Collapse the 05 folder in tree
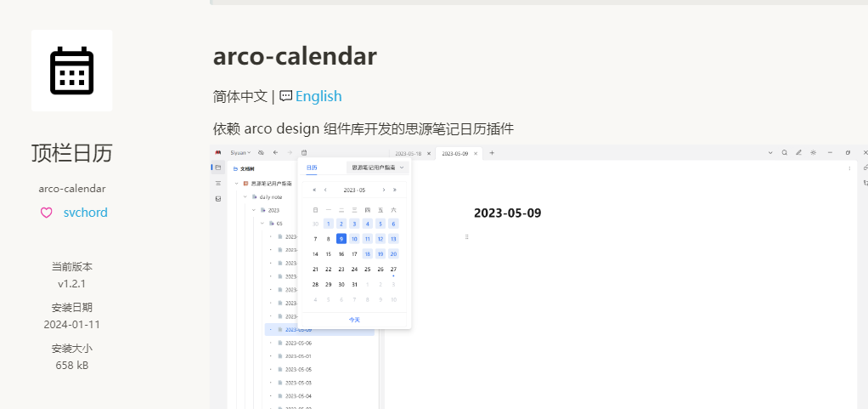 pyautogui.click(x=262, y=224)
